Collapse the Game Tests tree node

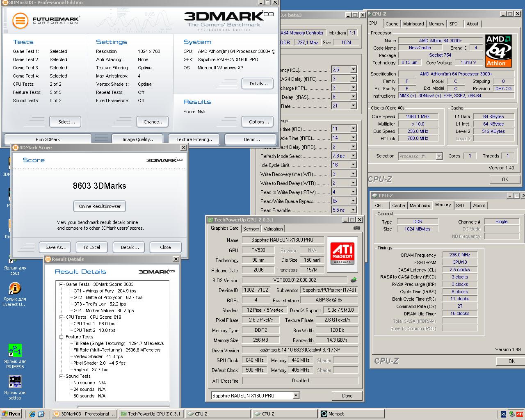(61, 284)
